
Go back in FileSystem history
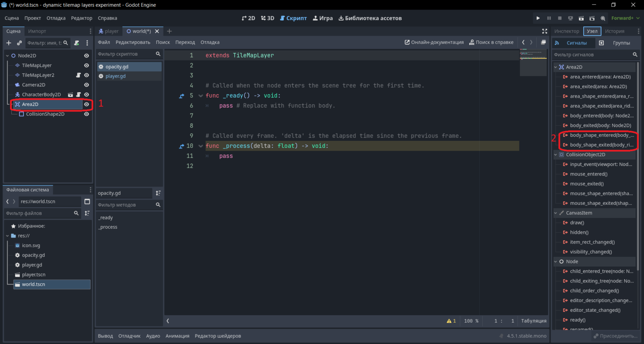pyautogui.click(x=7, y=202)
